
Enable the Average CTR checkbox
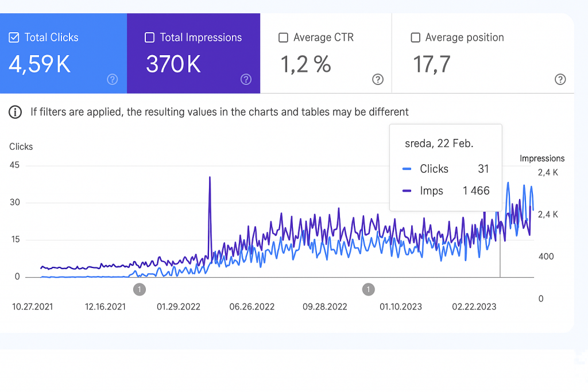(x=283, y=38)
